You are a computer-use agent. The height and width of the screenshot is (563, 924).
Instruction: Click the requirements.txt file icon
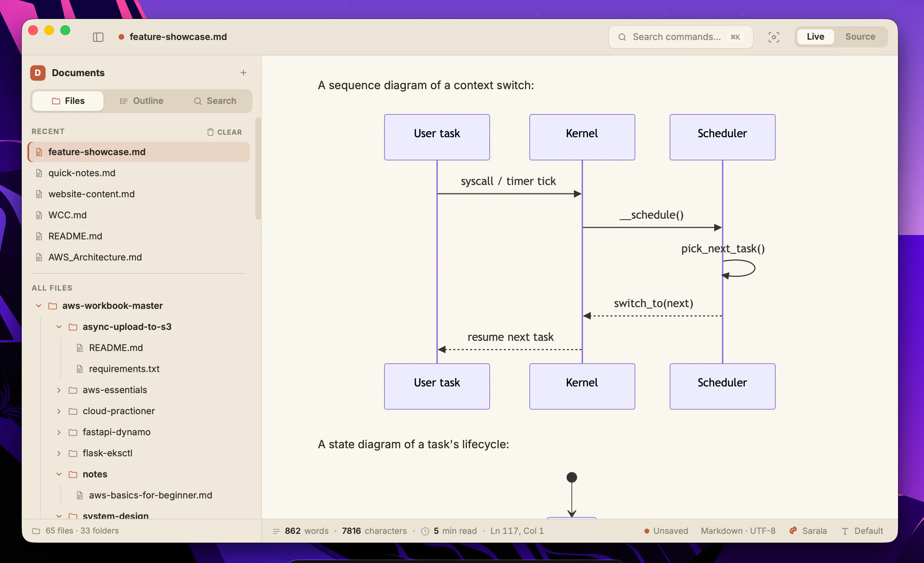pyautogui.click(x=80, y=369)
